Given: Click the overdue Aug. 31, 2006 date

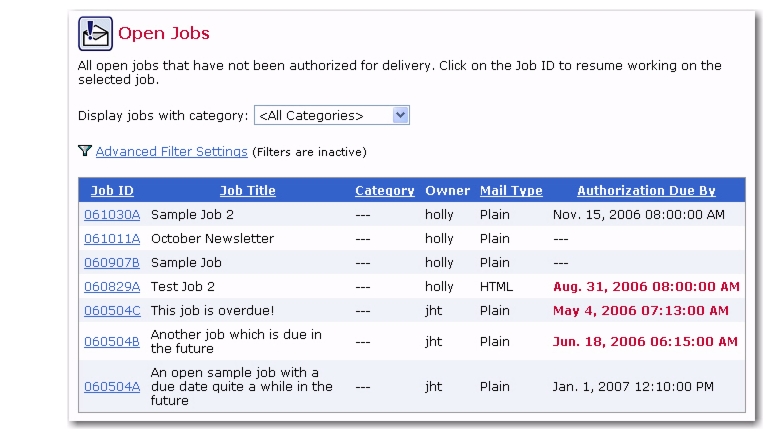Looking at the screenshot, I should coord(646,287).
